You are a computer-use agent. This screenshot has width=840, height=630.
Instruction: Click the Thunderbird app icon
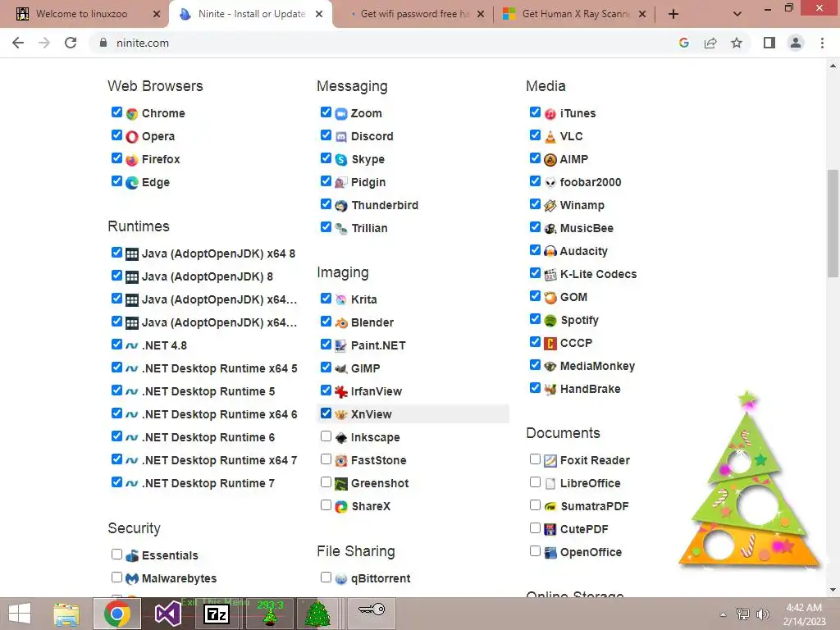(341, 206)
